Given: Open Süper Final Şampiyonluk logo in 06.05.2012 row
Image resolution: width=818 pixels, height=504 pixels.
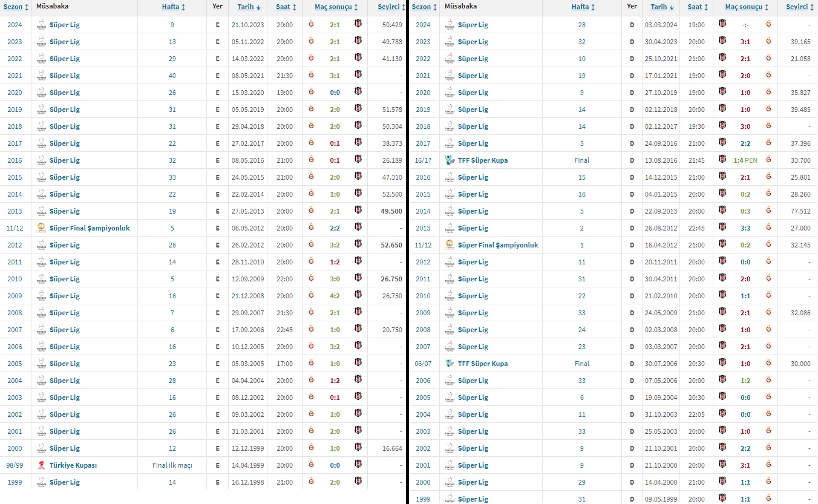Looking at the screenshot, I should [x=41, y=227].
